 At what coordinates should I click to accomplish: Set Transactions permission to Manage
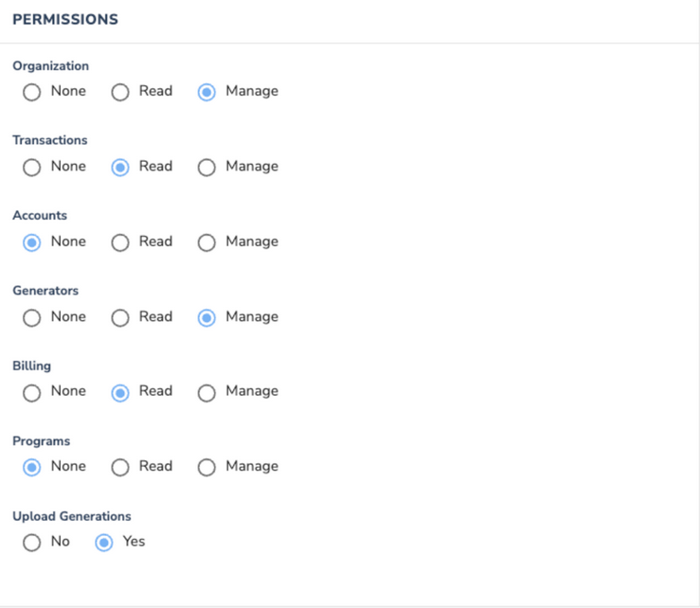(x=206, y=168)
